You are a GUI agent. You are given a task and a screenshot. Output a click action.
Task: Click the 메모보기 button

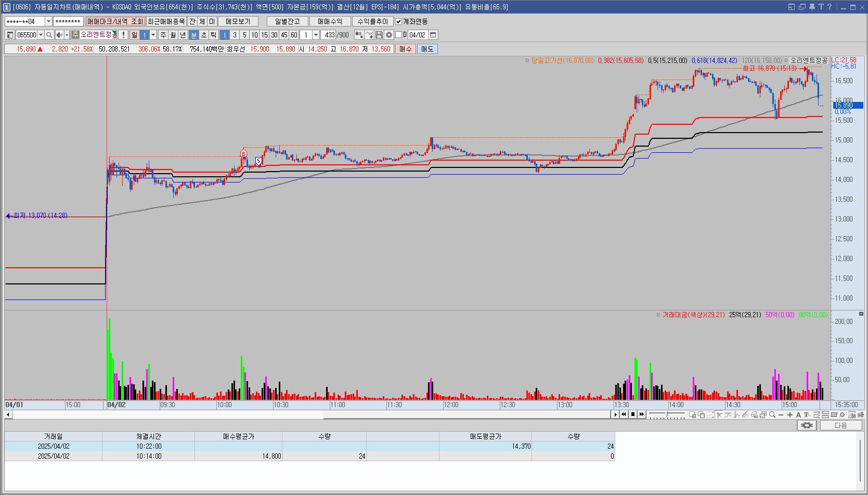click(x=238, y=21)
